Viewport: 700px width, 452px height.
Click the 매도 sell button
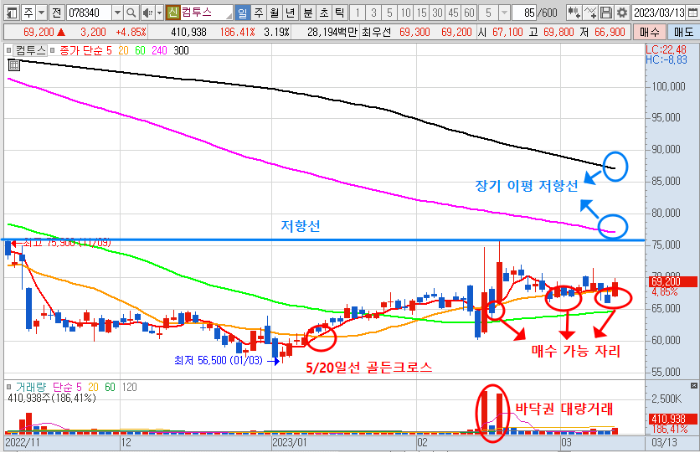point(683,32)
